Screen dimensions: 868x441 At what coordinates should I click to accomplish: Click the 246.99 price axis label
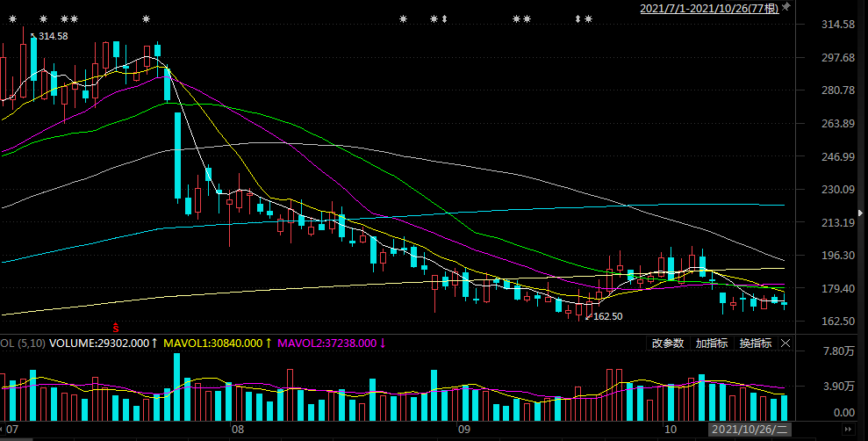[x=838, y=156]
